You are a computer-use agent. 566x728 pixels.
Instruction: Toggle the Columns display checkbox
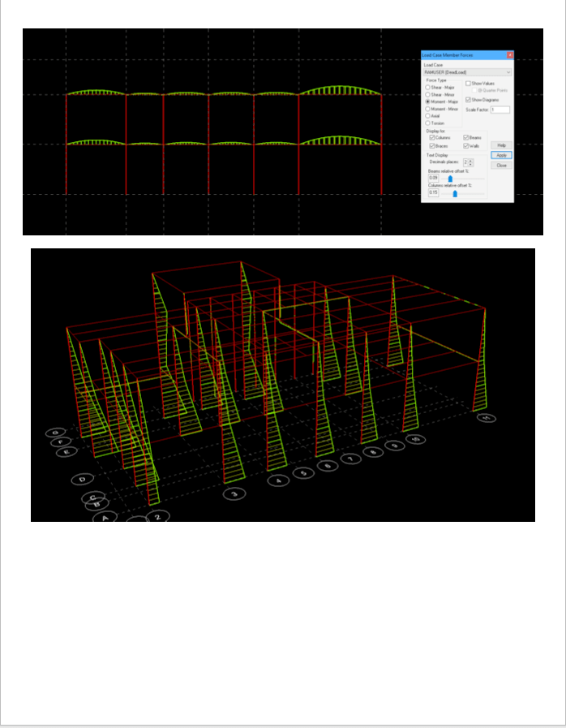pos(431,138)
